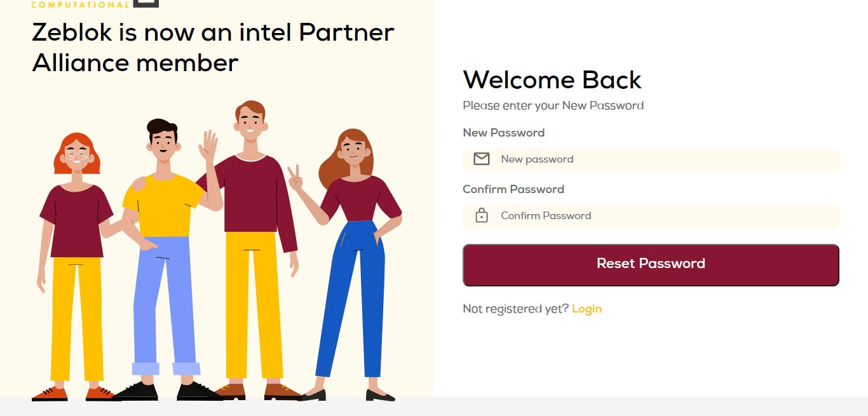Click the "Confirm Password" field label
Viewport: 868px width, 416px height.
(513, 189)
